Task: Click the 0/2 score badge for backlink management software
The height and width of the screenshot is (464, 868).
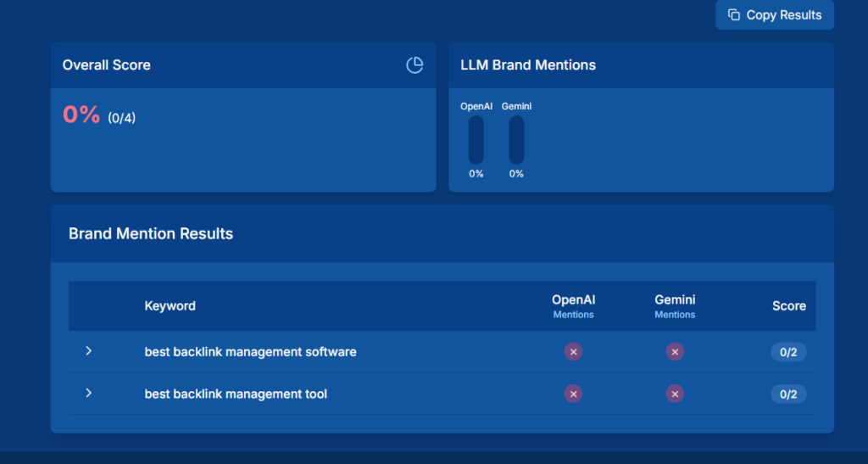Action: click(788, 352)
